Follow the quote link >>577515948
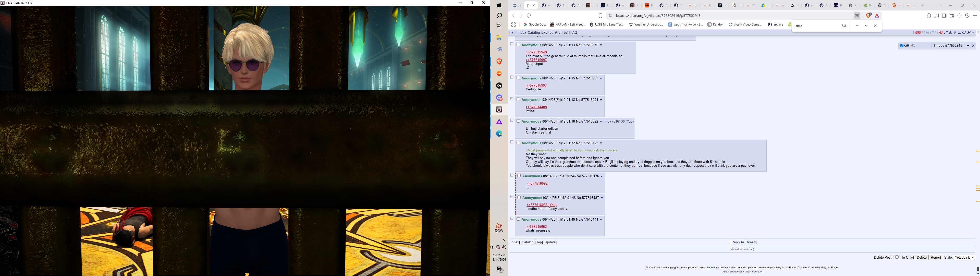 coord(536,52)
